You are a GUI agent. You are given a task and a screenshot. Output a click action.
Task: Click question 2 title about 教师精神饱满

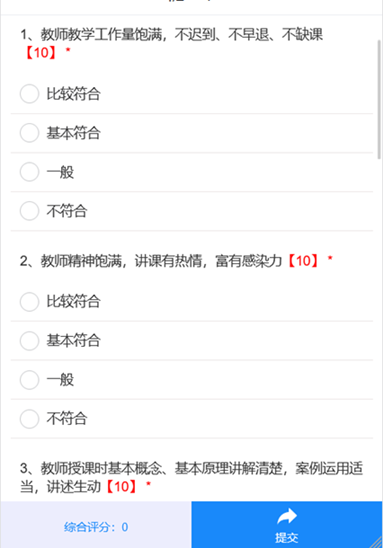pos(151,261)
